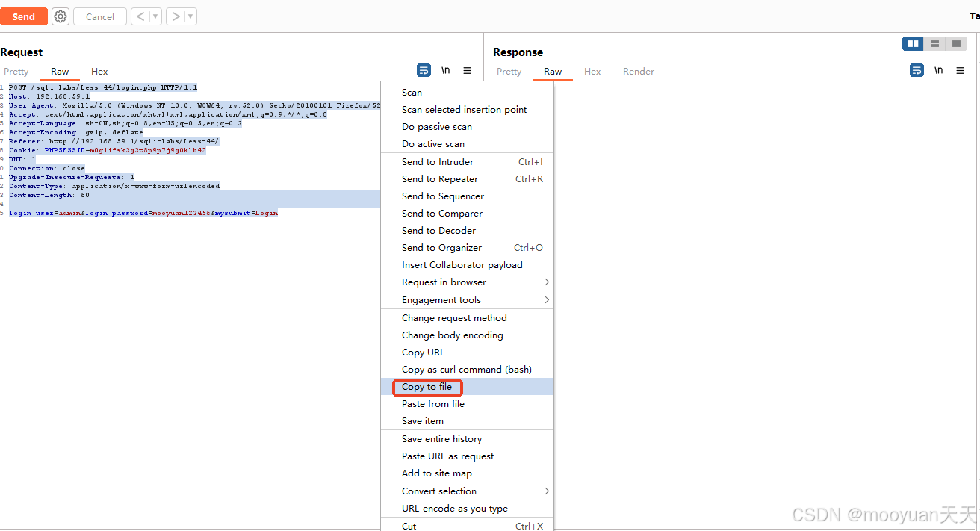Open back-history dropdown arrow
980x531 pixels.
155,16
